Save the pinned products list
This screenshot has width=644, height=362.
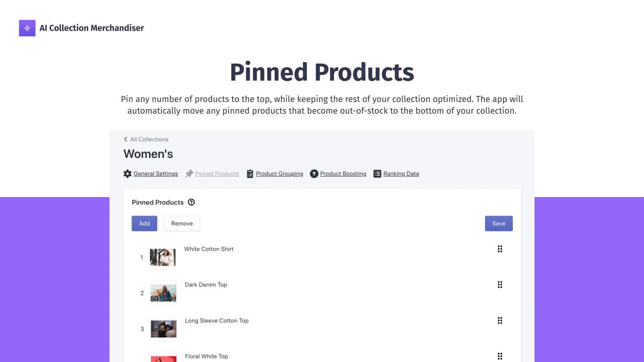499,224
